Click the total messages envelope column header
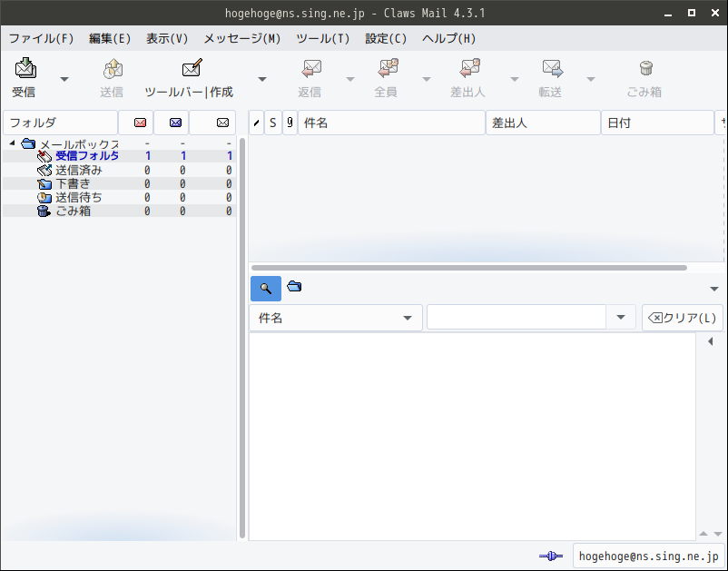Image resolution: width=728 pixels, height=571 pixels. (x=212, y=123)
